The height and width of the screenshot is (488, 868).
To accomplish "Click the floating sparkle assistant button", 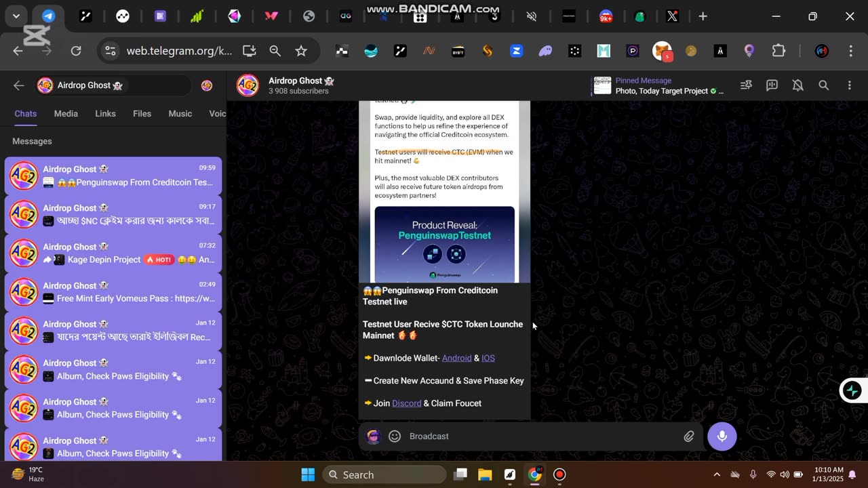I will click(852, 390).
